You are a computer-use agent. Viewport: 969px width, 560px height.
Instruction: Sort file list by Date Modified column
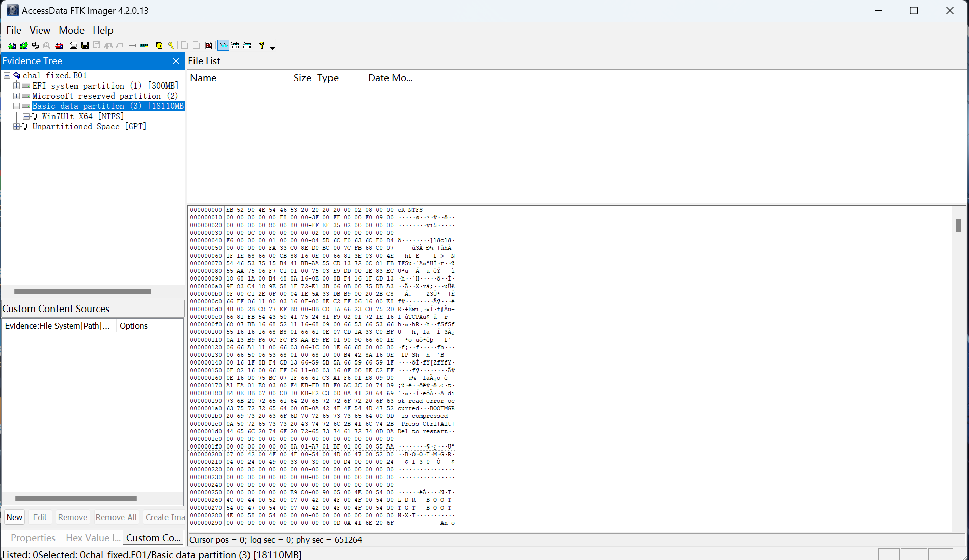coord(391,78)
